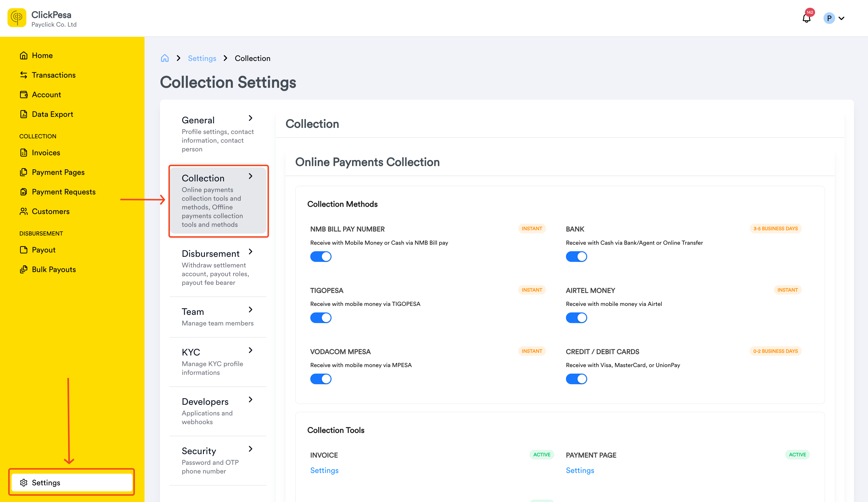Open Security settings section
This screenshot has width=868, height=502.
click(x=218, y=461)
